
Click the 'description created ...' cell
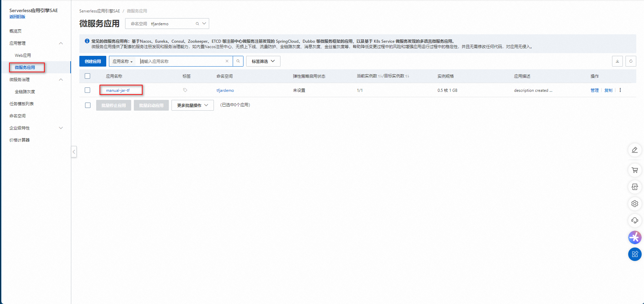(533, 90)
